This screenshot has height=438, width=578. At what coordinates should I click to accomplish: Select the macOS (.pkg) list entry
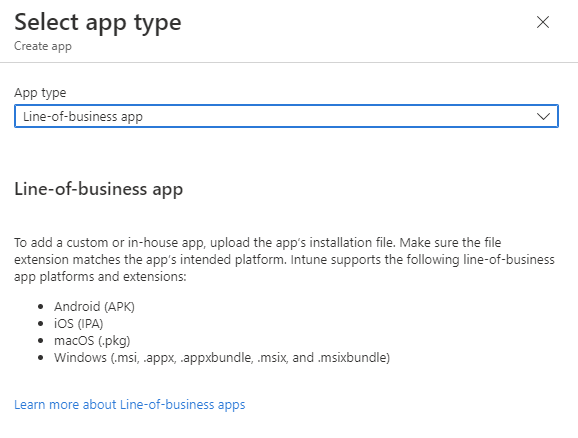[92, 341]
